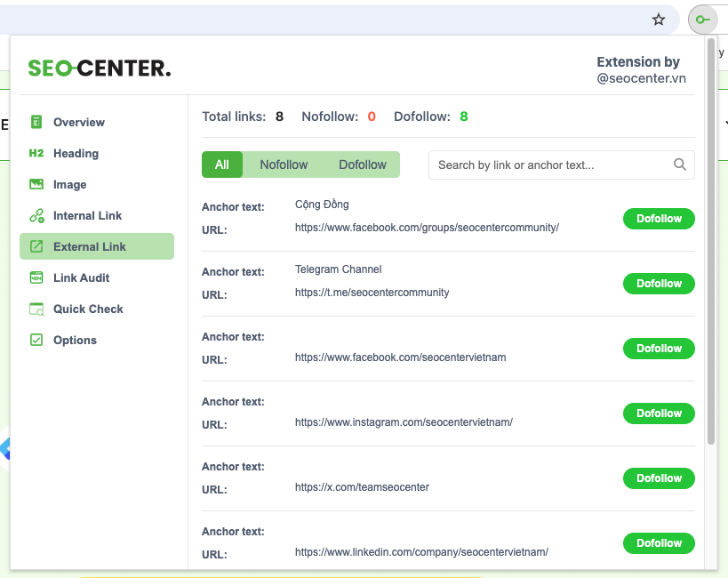The width and height of the screenshot is (728, 578).
Task: Switch to the Dofollow filter tab
Action: (363, 165)
